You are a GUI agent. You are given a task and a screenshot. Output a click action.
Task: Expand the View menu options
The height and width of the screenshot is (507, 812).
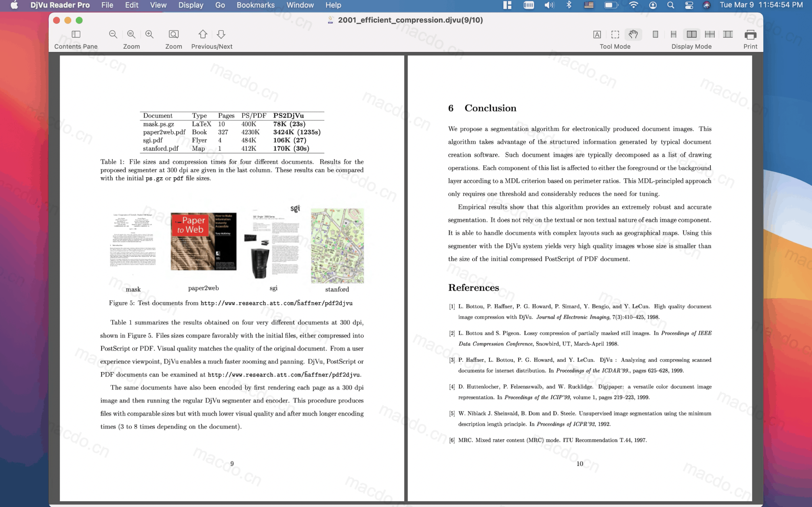click(158, 5)
